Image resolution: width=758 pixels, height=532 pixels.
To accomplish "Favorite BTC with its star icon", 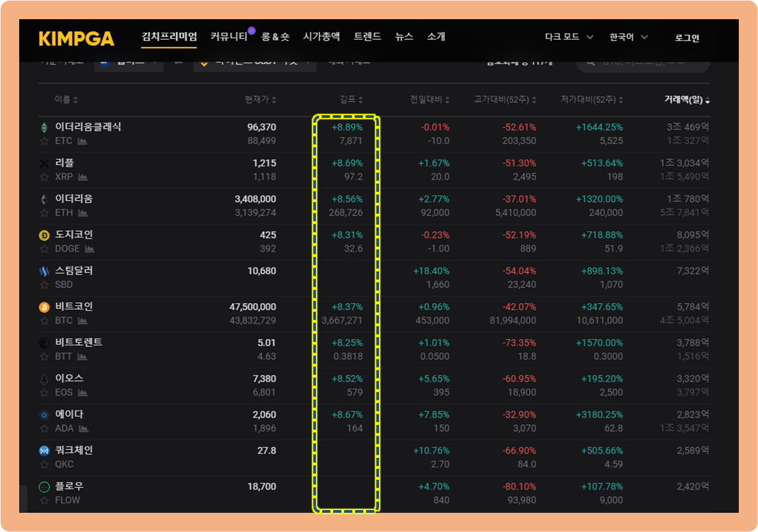I will pos(45,321).
